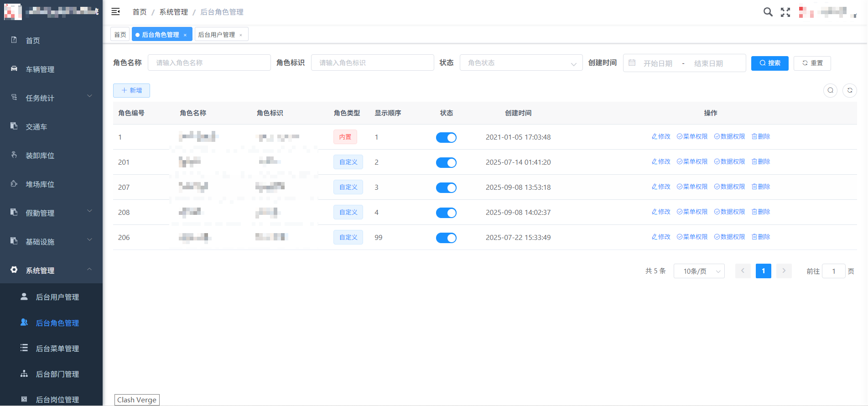The width and height of the screenshot is (868, 406).
Task: Open the 角色状态 status dropdown
Action: (x=521, y=62)
